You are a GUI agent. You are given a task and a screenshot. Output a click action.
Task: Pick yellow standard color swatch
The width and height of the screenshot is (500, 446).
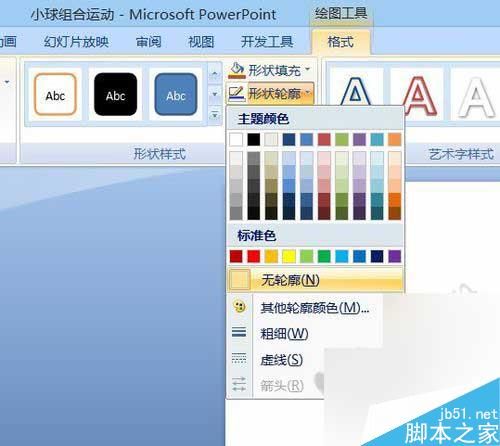point(289,256)
